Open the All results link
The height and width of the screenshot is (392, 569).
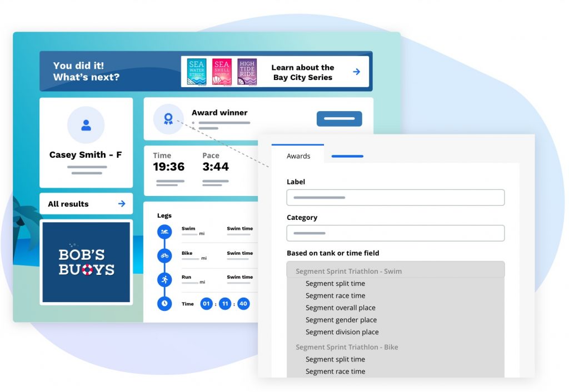86,204
